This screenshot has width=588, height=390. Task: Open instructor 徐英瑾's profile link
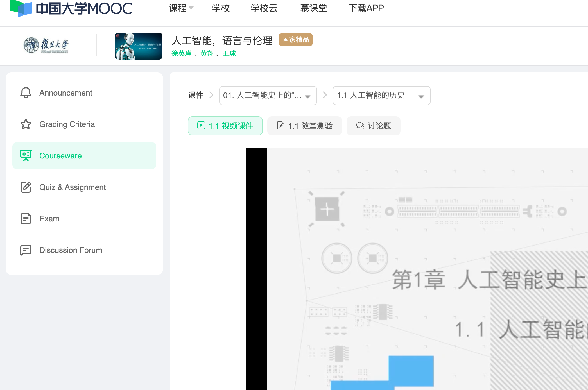point(181,53)
